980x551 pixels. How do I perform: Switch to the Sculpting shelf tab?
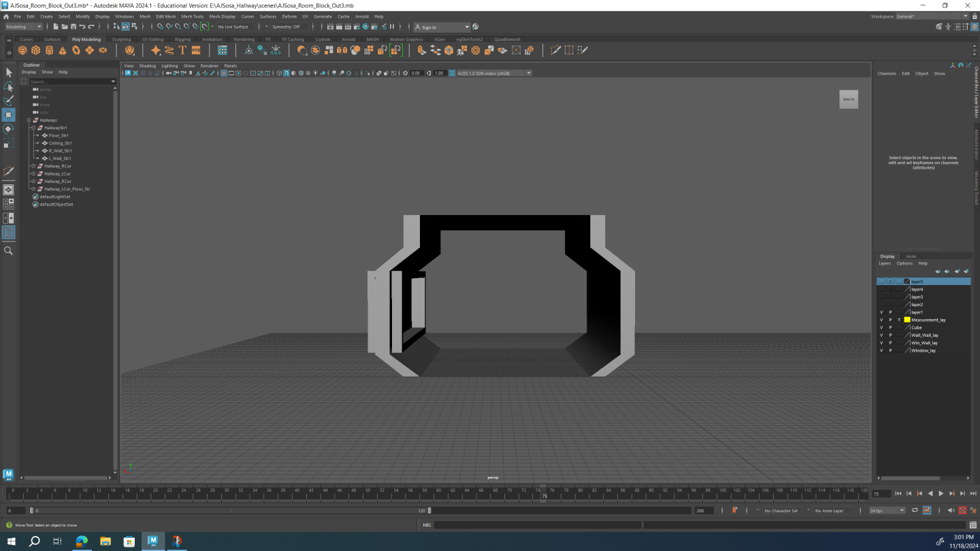pyautogui.click(x=121, y=39)
